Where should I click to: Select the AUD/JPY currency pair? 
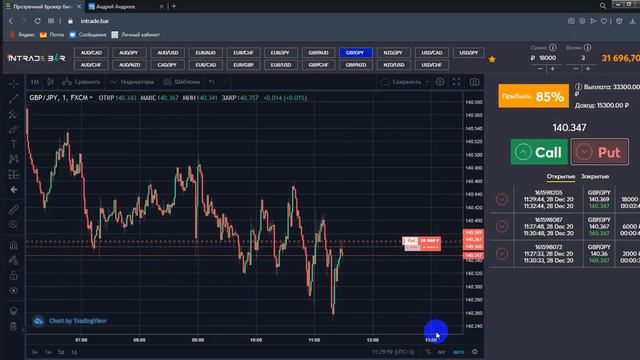129,53
